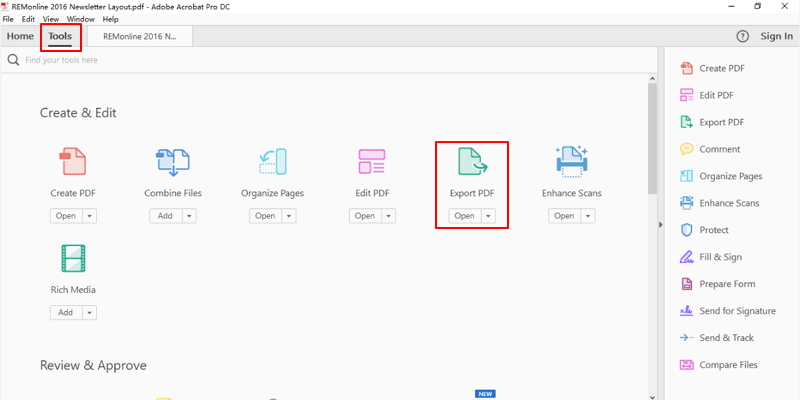This screenshot has width=800, height=400.
Task: Open the File menu
Action: tap(8, 19)
